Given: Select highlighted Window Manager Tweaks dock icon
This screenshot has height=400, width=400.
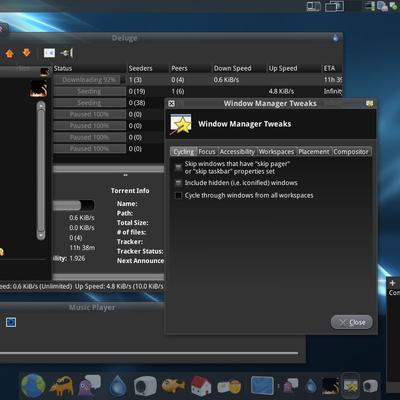Looking at the screenshot, I should point(351,386).
